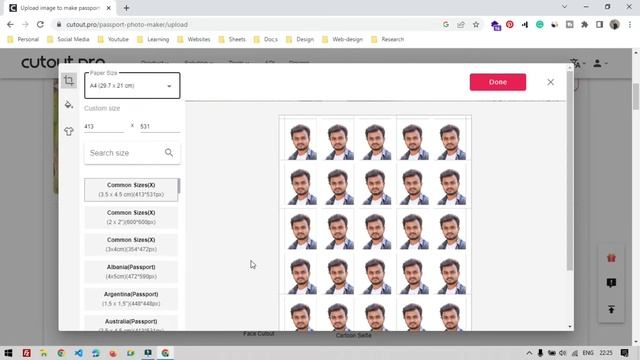Select Common Sizes 3x4cm preset
Screen dimensions: 640x360
(x=131, y=244)
